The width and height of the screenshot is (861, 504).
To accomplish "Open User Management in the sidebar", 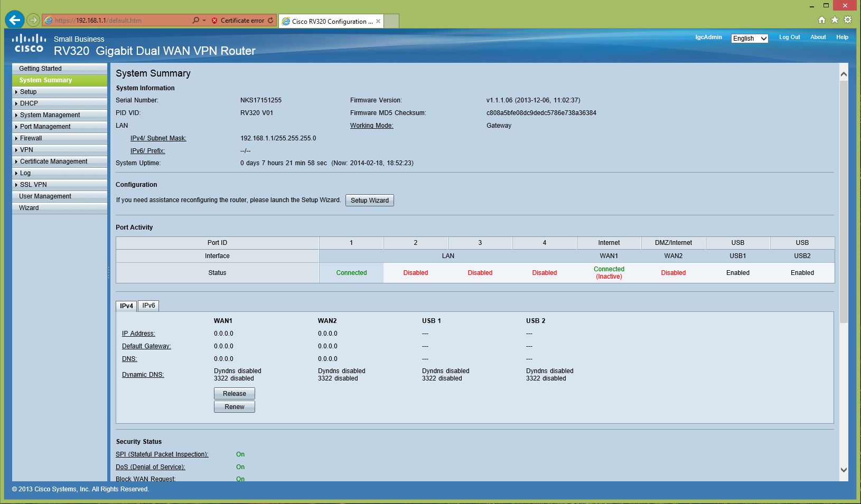I will coord(60,196).
